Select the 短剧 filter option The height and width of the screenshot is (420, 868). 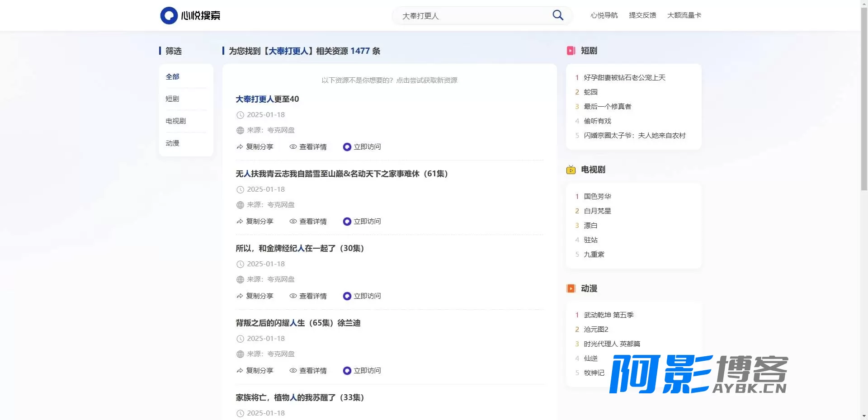click(172, 99)
